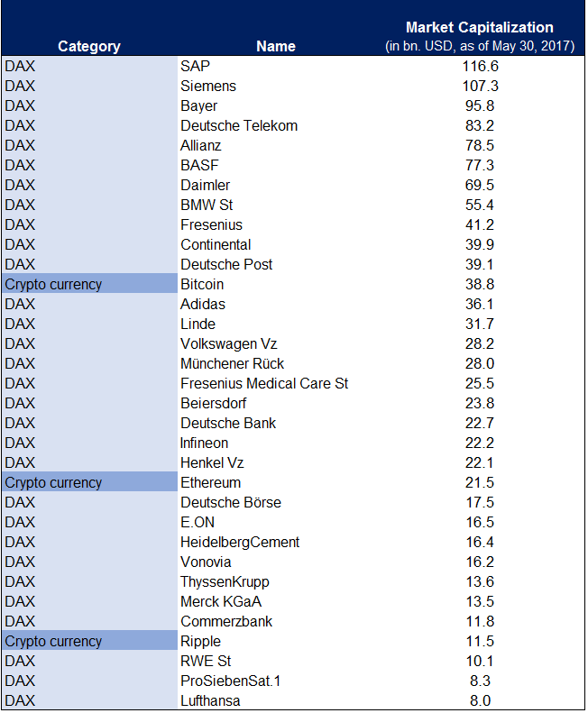Select the Daimler cell

pos(206,186)
